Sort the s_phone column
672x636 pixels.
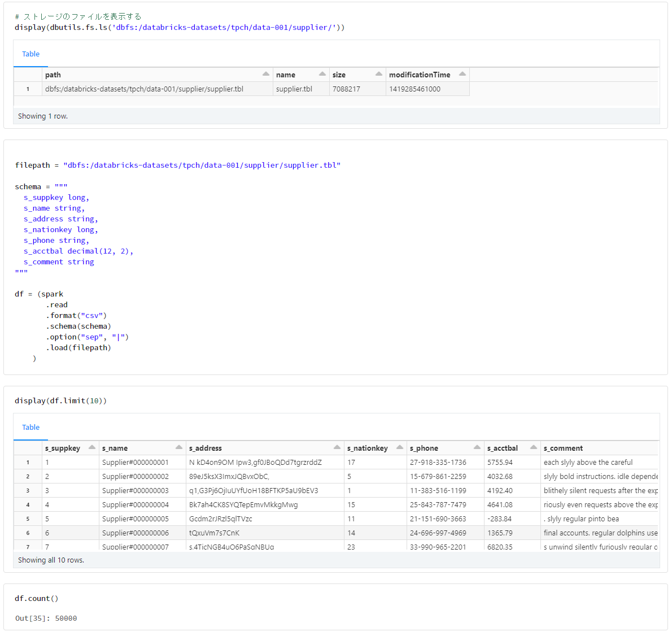pyautogui.click(x=477, y=447)
